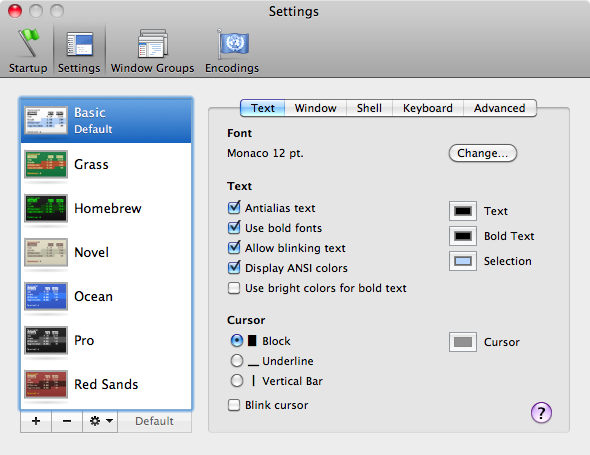590x455 pixels.
Task: Open the Bold Text color well
Action: pyautogui.click(x=463, y=236)
